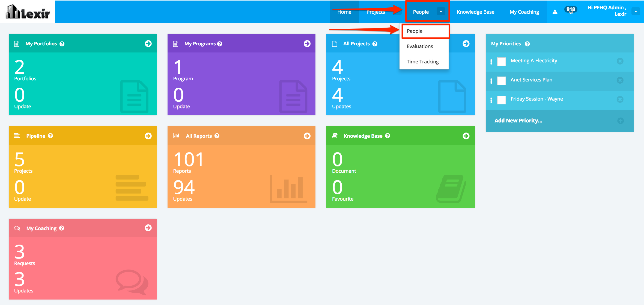
Task: Show help for My Priorities question mark
Action: click(x=527, y=44)
